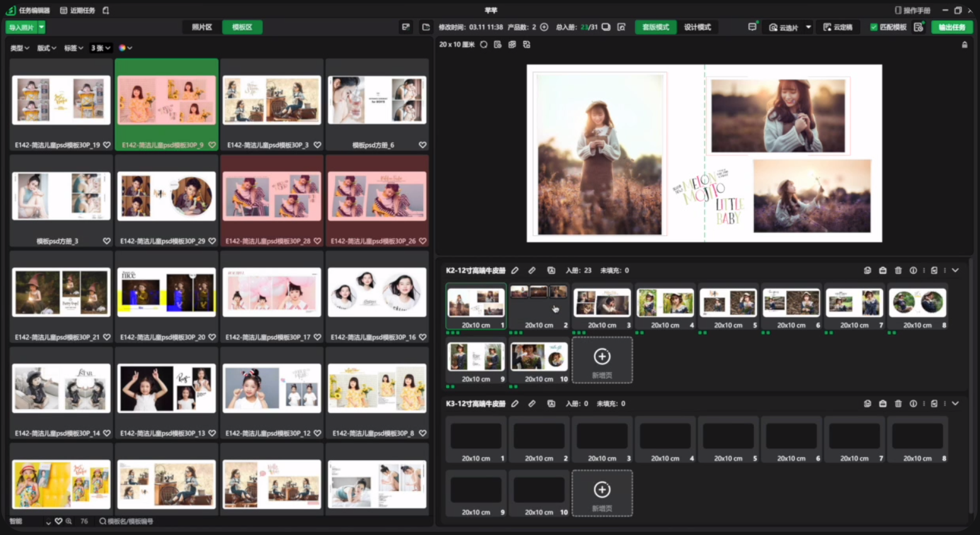Click the zoom magnifier icon in the bottom bar
Viewport: 980px width, 535px height.
(x=69, y=521)
